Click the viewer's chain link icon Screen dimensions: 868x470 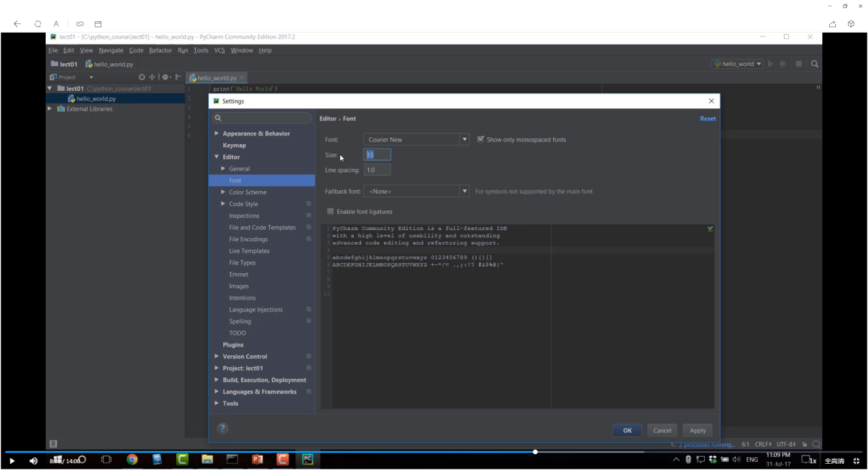[x=80, y=24]
